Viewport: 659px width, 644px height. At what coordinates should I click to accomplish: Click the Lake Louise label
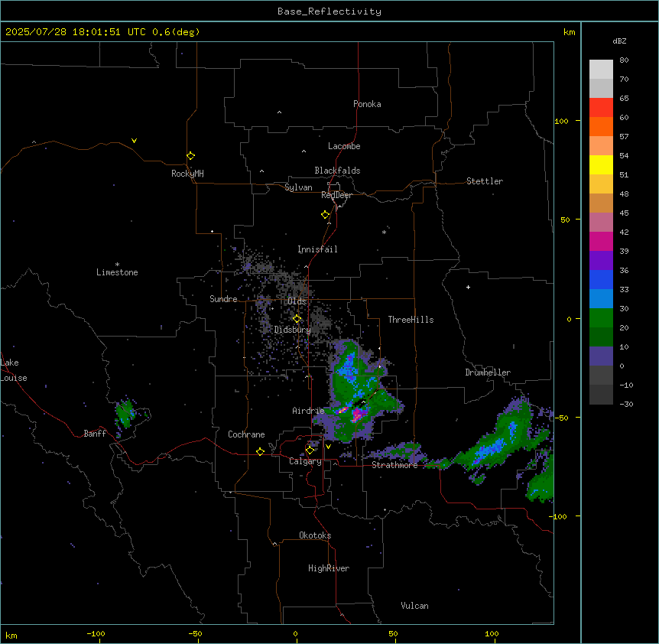tap(14, 370)
